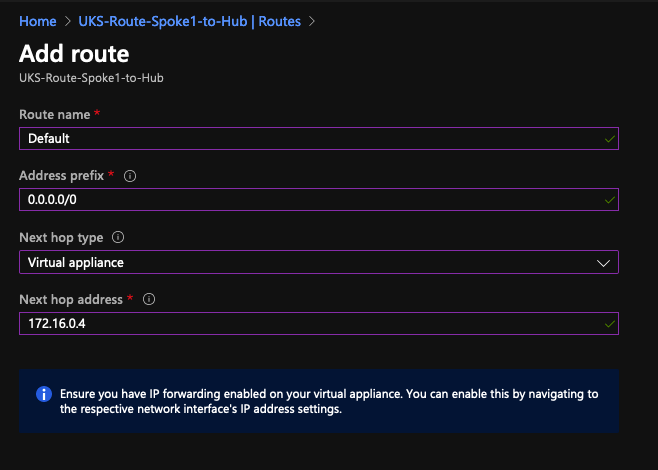The height and width of the screenshot is (470, 658).
Task: Click the IP forwarding information banner text
Action: [x=329, y=401]
